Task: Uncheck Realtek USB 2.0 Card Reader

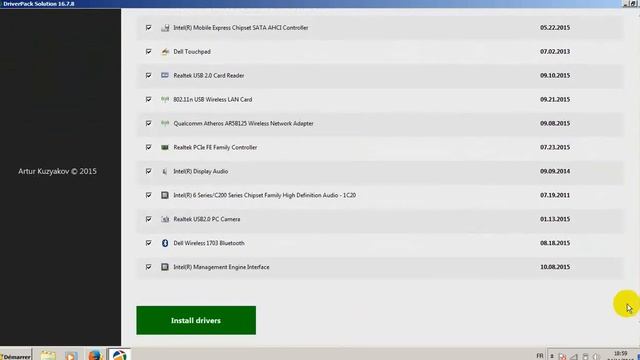Action: click(x=149, y=76)
